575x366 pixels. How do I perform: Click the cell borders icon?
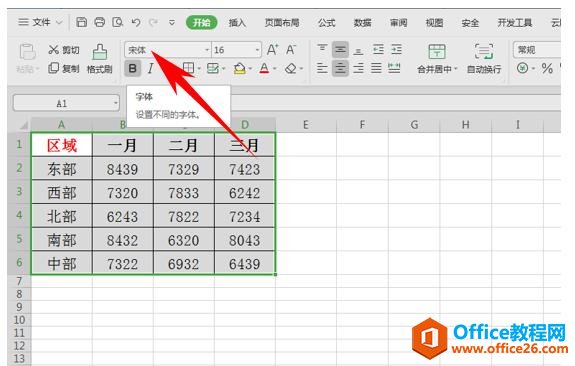[x=188, y=68]
